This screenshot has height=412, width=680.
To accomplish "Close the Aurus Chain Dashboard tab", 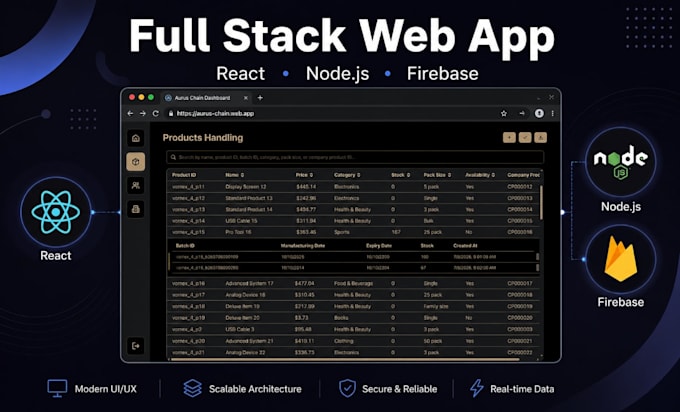I will [246, 98].
